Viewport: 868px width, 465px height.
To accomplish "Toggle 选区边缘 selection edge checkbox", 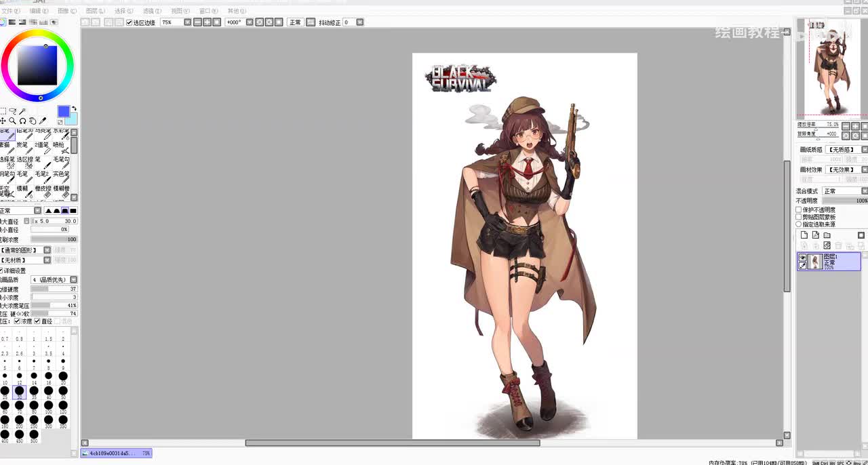I will (129, 22).
